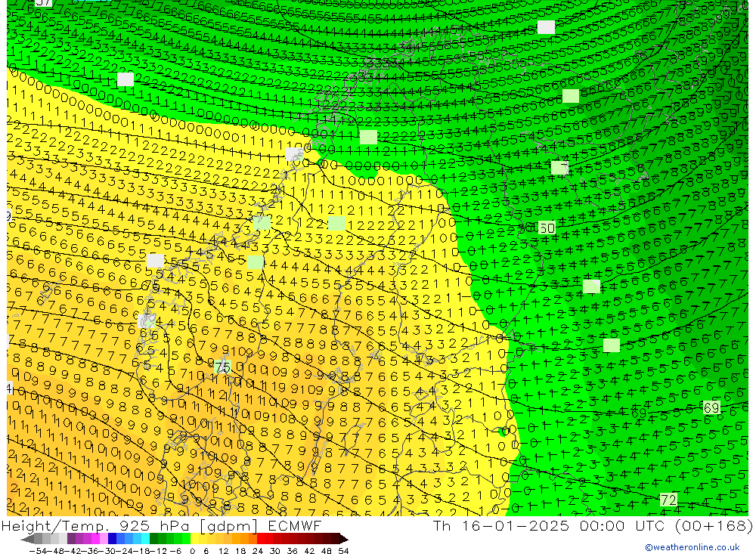Pick the dark blue segment of the scale

tap(112, 539)
